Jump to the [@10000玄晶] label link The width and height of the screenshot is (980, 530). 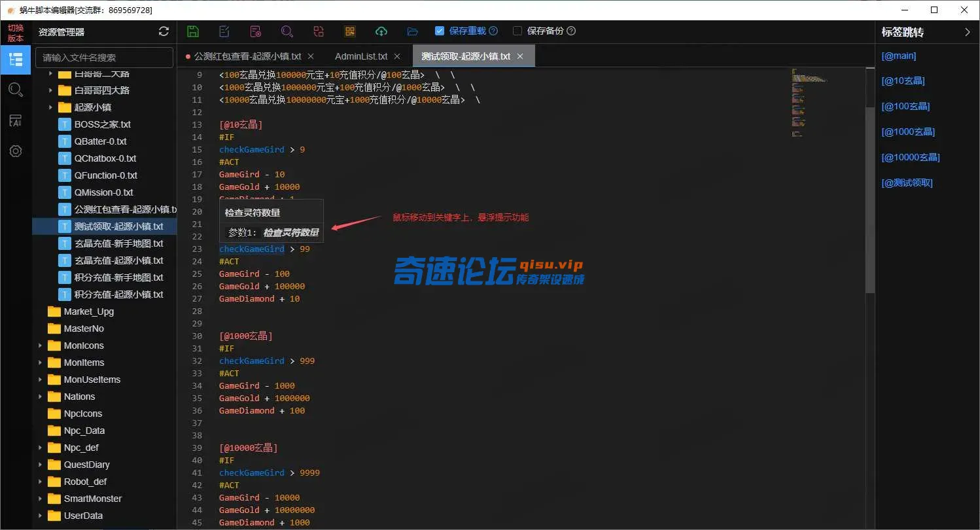coord(911,157)
